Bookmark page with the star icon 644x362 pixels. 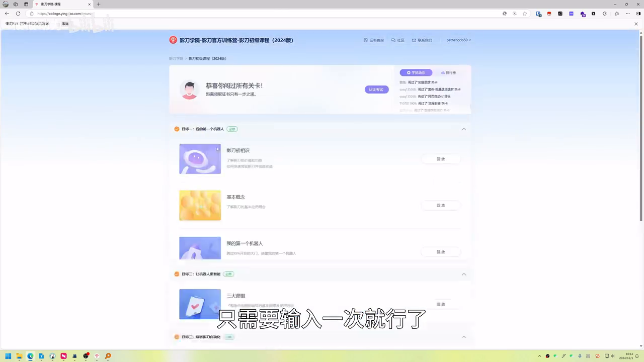pyautogui.click(x=525, y=14)
